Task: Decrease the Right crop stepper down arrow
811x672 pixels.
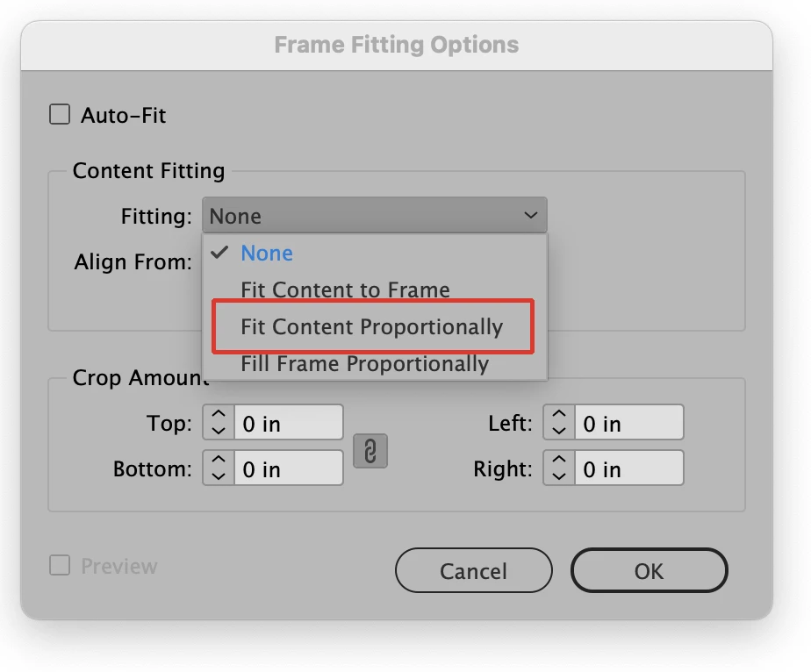Action: pyautogui.click(x=559, y=476)
